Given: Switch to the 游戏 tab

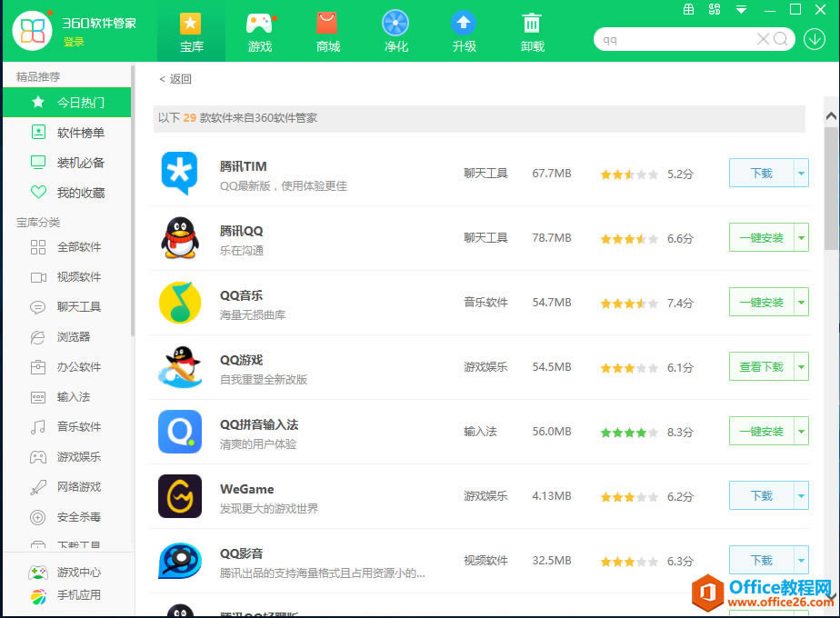Looking at the screenshot, I should click(260, 33).
